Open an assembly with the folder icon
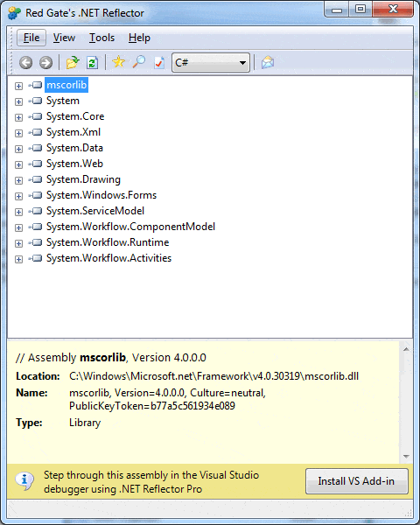420x525 pixels. point(73,62)
